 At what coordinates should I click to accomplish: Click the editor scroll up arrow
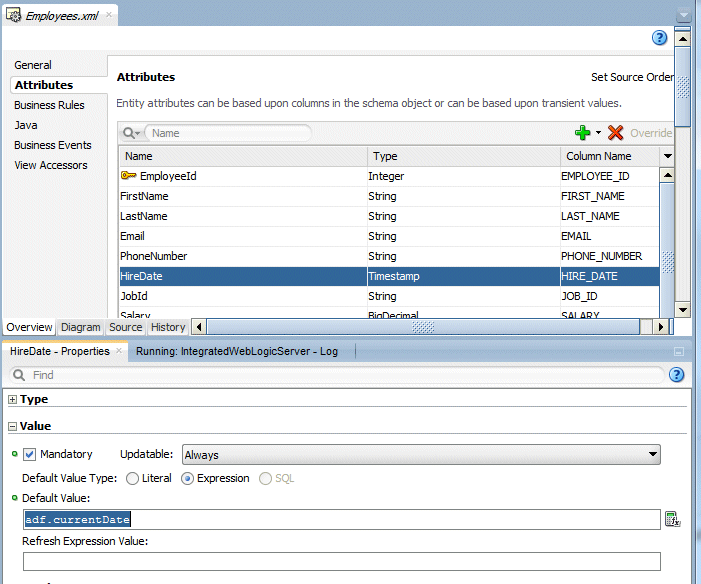click(683, 39)
